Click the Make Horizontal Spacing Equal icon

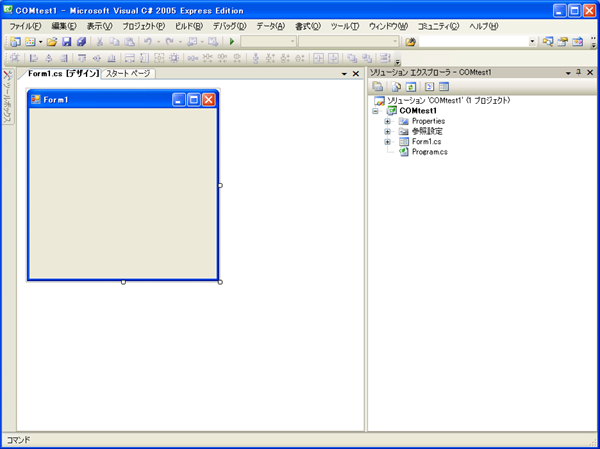[x=192, y=58]
